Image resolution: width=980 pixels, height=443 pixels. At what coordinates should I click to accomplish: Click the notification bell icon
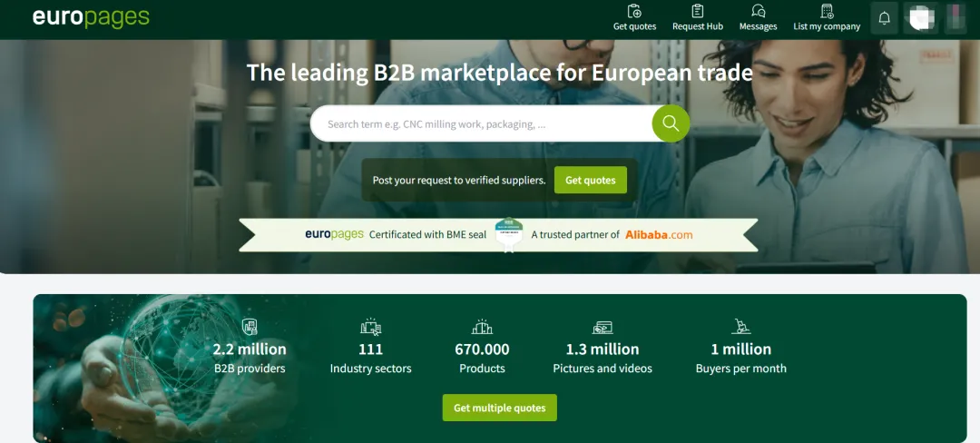click(x=885, y=18)
